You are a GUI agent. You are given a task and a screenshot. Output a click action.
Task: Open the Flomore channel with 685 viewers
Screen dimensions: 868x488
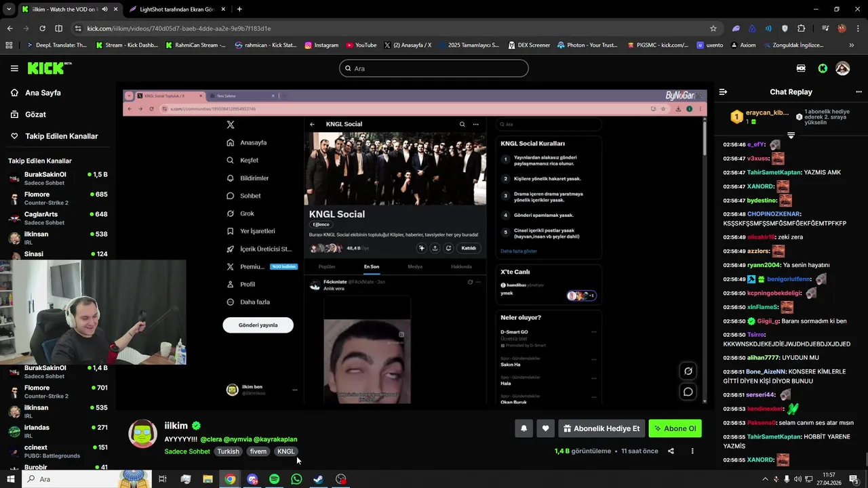click(58, 198)
